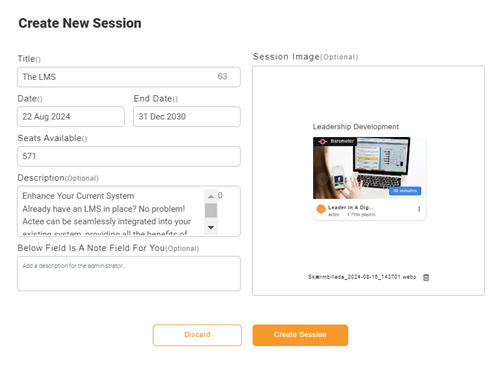Click the orange avatar circle on the card

pyautogui.click(x=321, y=209)
